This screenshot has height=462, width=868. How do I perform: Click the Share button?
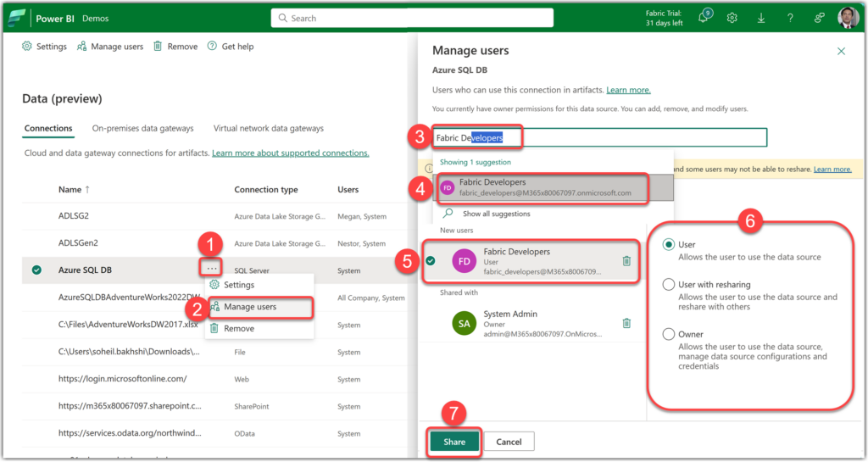click(x=454, y=442)
